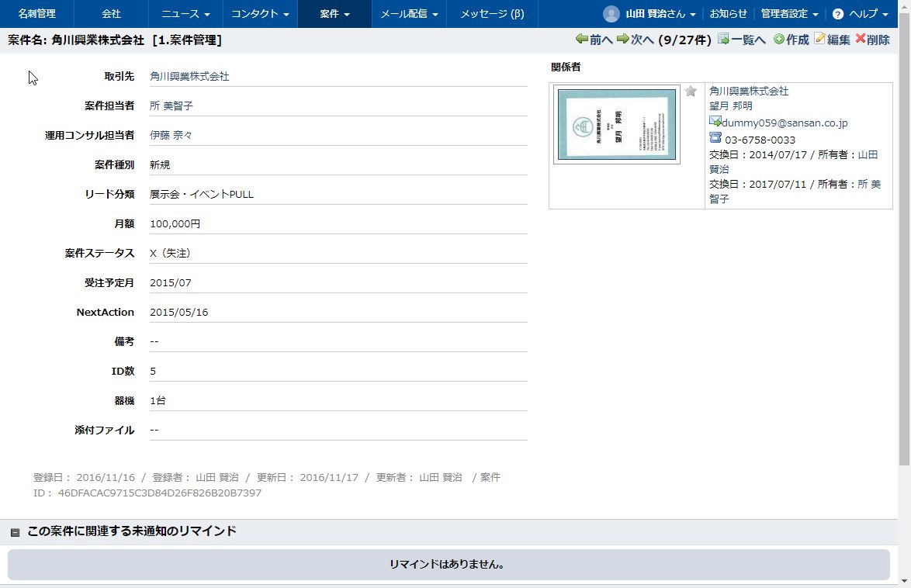Select the 案件種別 value 新規
This screenshot has width=911, height=588.
(160, 165)
